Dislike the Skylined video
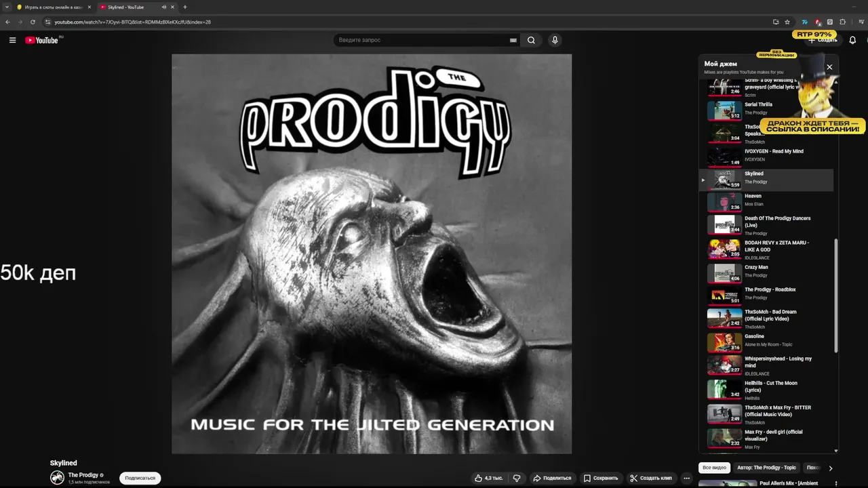The image size is (868, 488). point(517,478)
